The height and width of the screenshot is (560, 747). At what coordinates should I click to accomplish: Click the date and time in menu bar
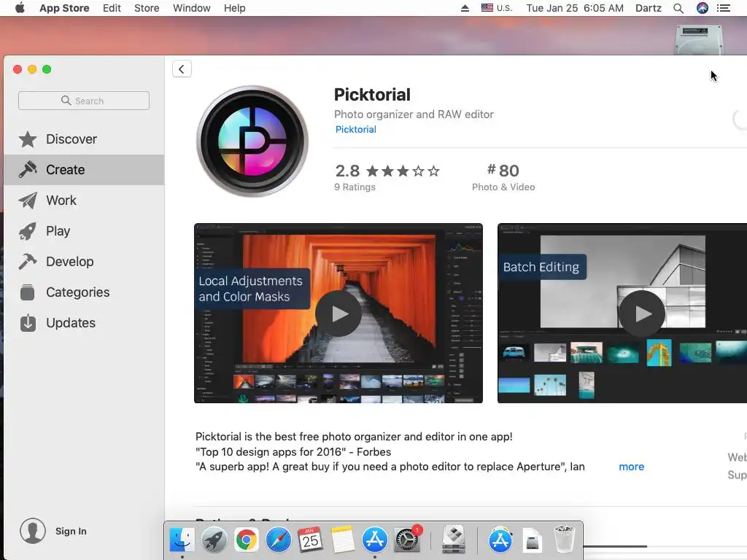[x=575, y=8]
